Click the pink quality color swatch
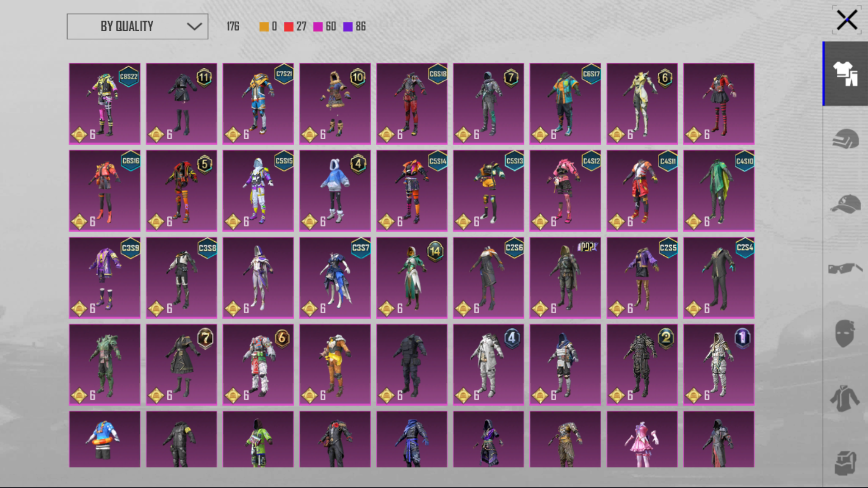Screen dimensions: 868x488 tap(318, 27)
